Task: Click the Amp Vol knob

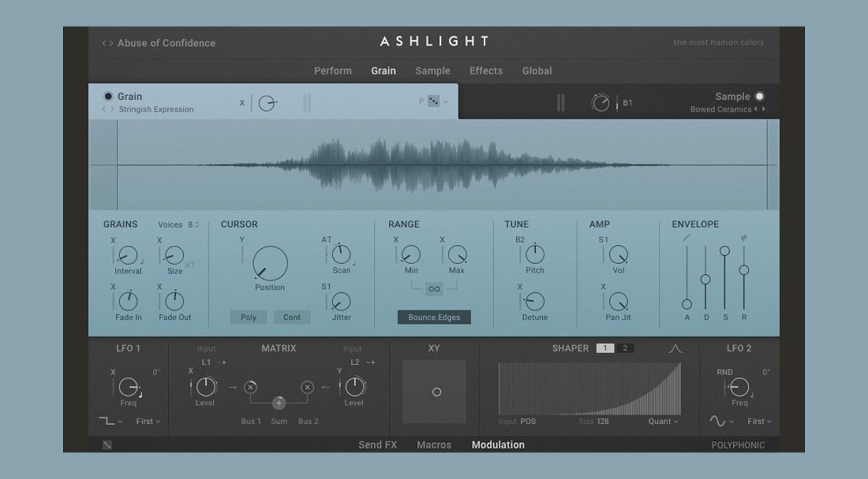Action: pyautogui.click(x=618, y=255)
